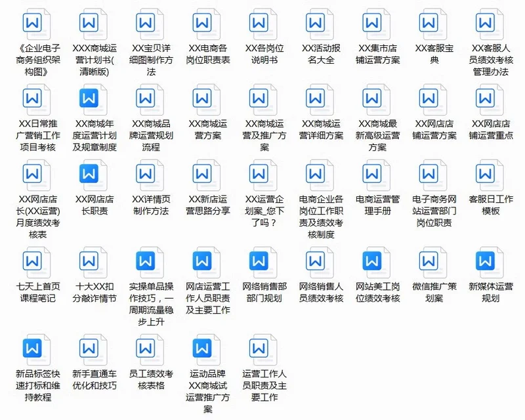Click the file name 十大XX扣分敲诈情节
Screen dimensions: 525x420
pos(94,293)
